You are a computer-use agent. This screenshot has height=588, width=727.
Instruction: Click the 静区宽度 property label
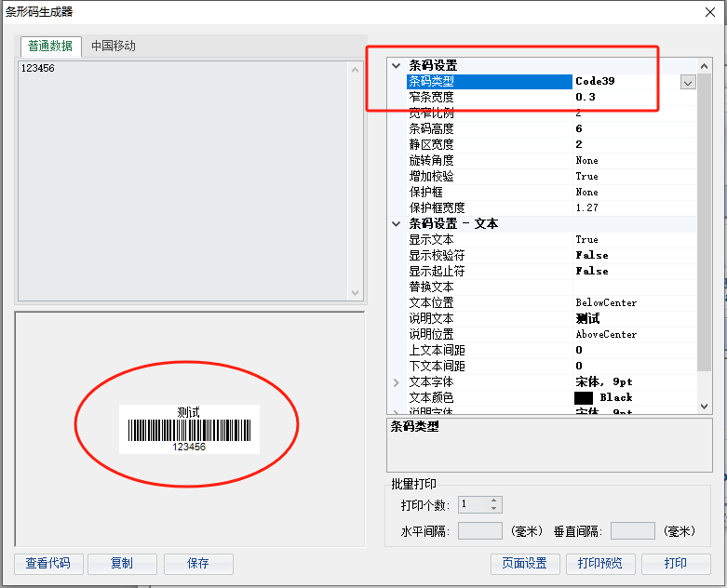click(431, 144)
